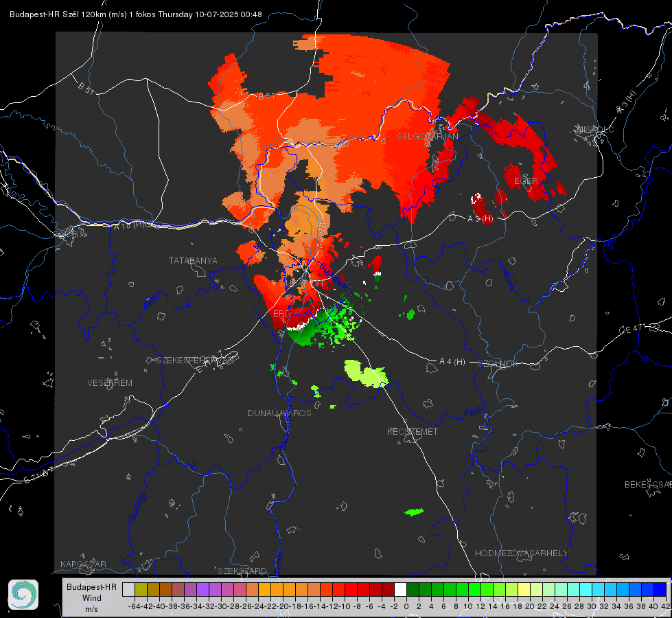Screen dimensions: 672x618
Task: Pick the yellow swatch between 18 and 20
Action: click(524, 589)
